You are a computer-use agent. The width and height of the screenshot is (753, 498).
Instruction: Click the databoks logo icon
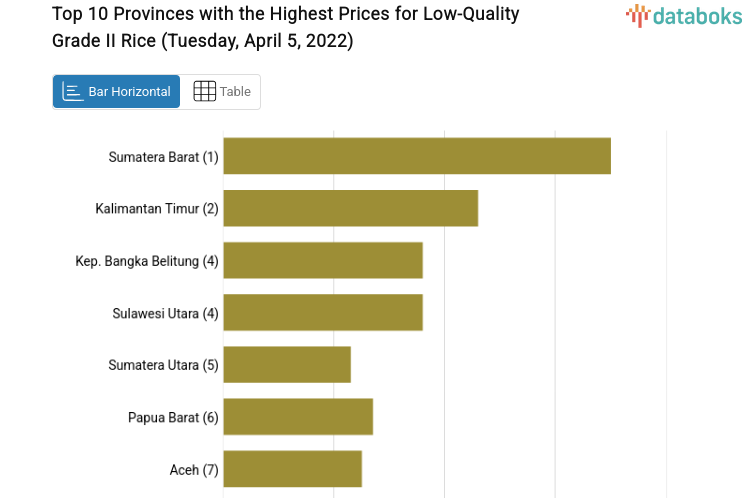pos(638,15)
